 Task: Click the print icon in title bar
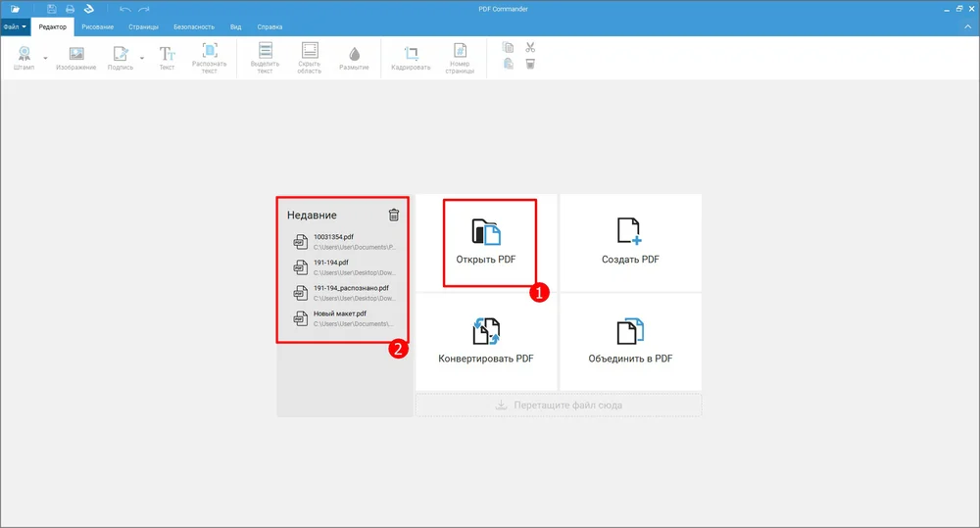pos(70,9)
